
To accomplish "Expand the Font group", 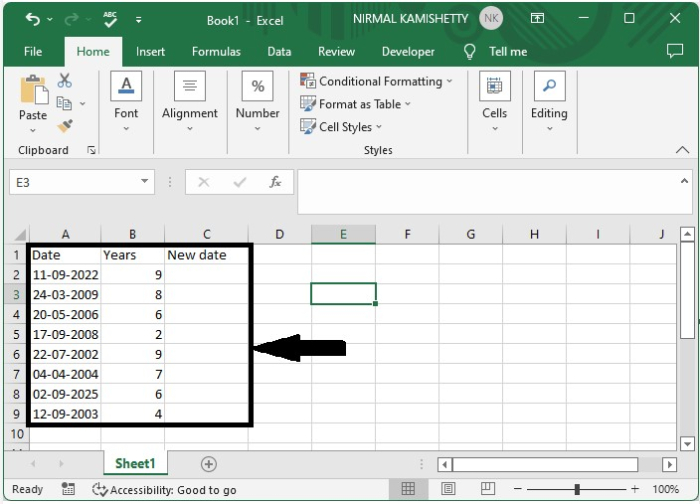I will 126,102.
